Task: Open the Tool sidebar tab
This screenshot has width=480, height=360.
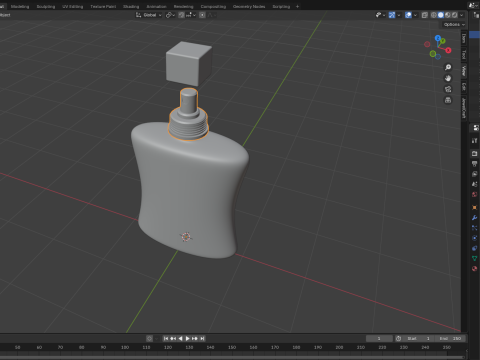Action: (x=464, y=54)
